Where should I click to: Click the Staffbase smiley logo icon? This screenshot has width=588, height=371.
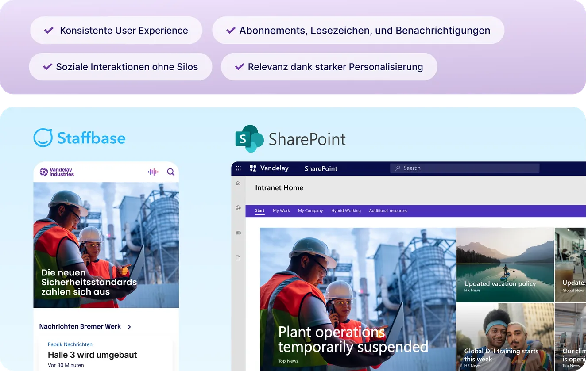click(x=43, y=138)
